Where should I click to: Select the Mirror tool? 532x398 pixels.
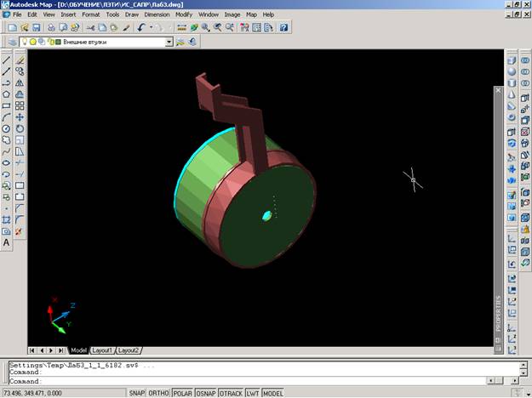pos(20,83)
